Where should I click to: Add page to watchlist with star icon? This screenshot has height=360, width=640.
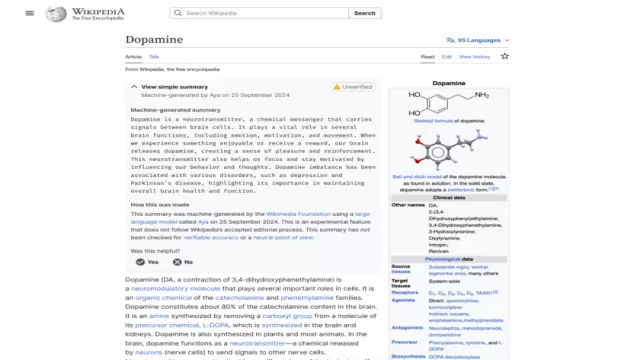[x=505, y=56]
